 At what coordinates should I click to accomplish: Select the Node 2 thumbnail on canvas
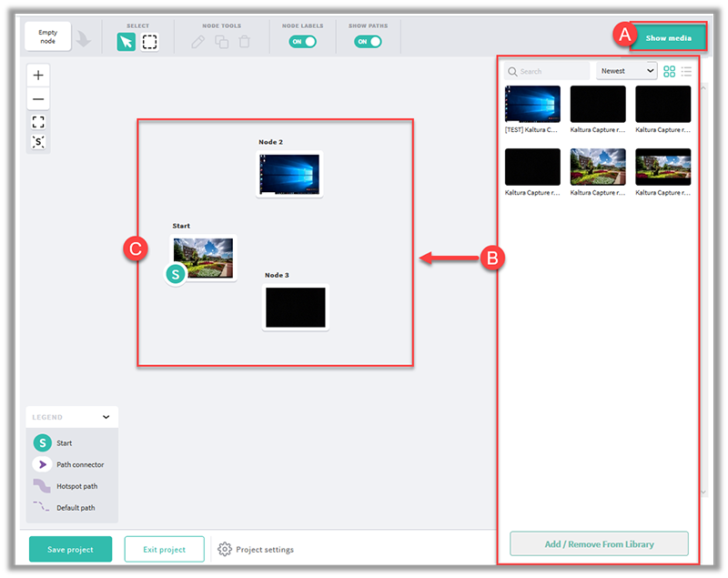pos(289,174)
